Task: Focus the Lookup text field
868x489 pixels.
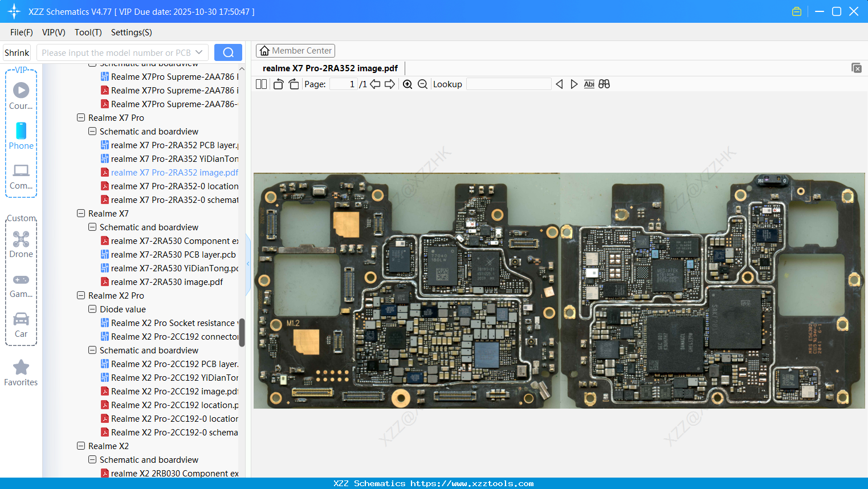Action: pos(509,84)
